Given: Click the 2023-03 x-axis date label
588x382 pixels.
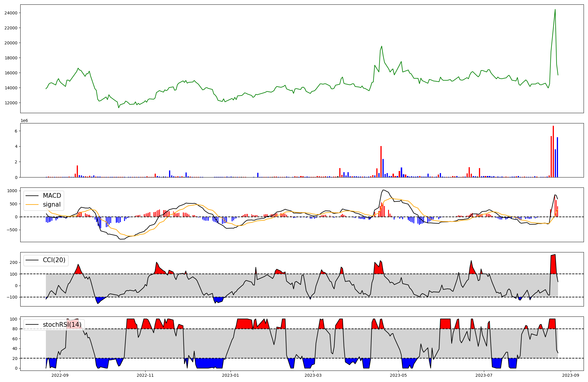Looking at the screenshot, I should point(313,375).
